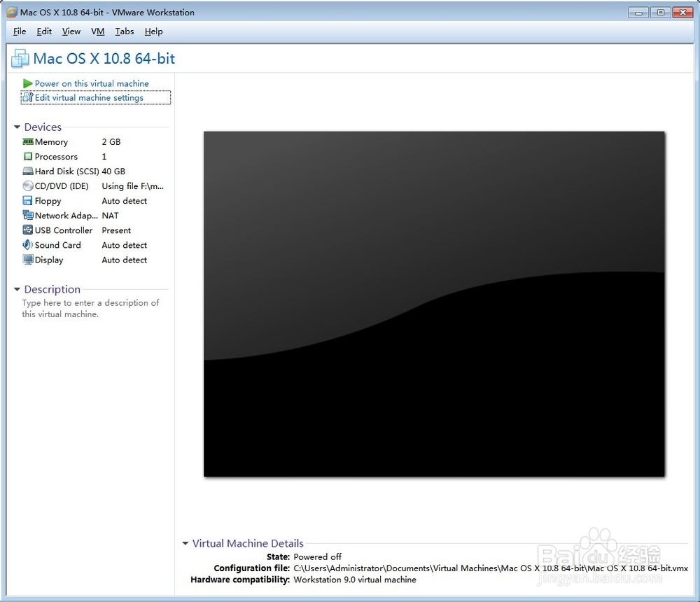Viewport: 700px width, 602px height.
Task: Click the CD/DVD (IDE) disc icon
Action: 28,185
